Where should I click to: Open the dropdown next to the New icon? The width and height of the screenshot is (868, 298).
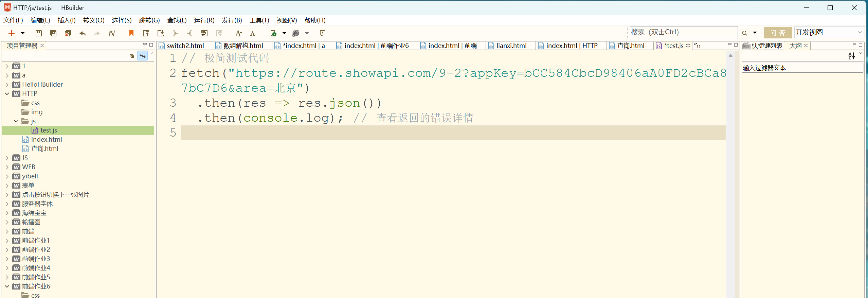(23, 33)
